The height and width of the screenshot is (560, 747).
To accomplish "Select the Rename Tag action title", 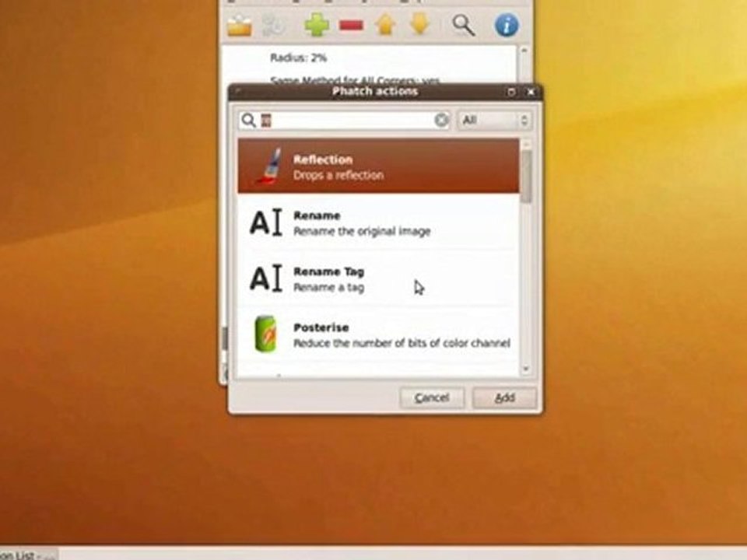I will click(328, 271).
